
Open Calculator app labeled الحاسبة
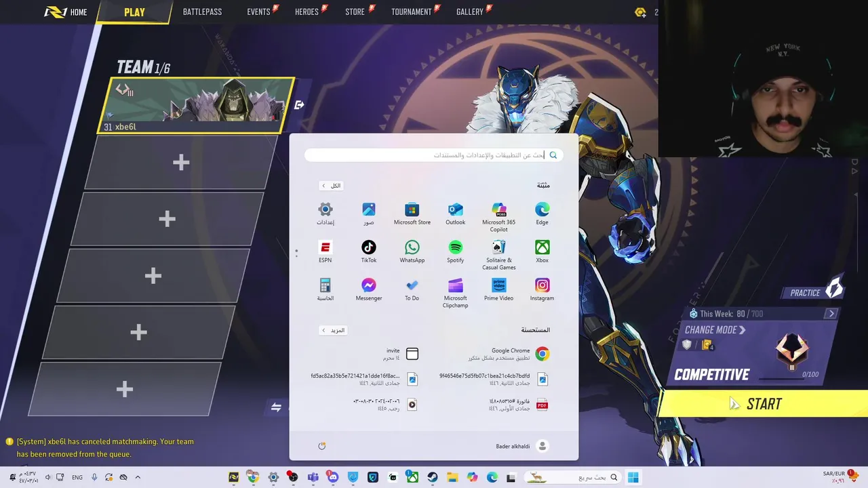[x=325, y=289]
